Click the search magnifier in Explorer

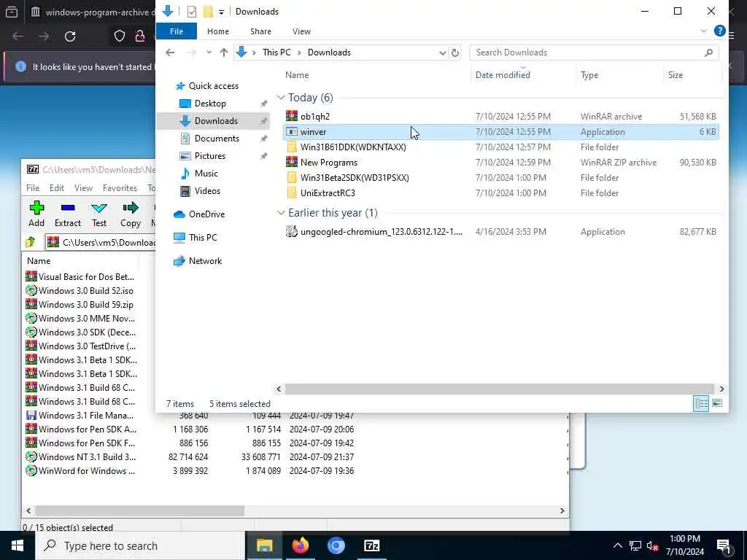708,52
